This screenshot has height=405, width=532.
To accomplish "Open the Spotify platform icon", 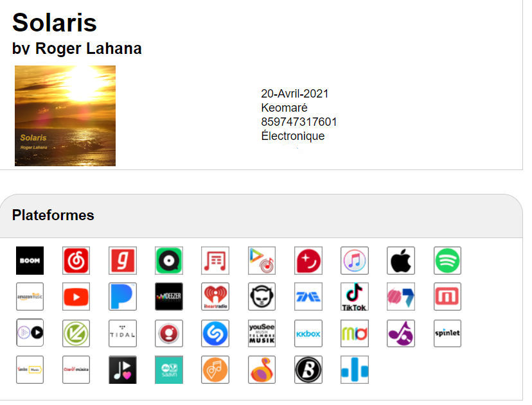I will (x=447, y=261).
